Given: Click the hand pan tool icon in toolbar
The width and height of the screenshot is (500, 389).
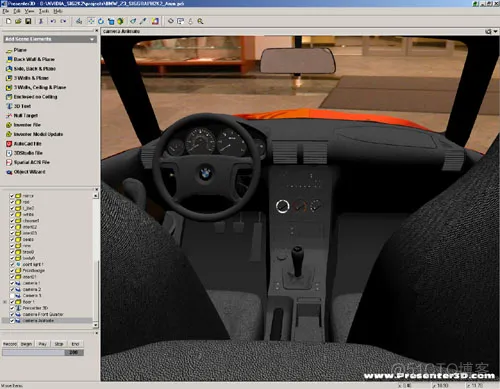Looking at the screenshot, I should (190, 21).
